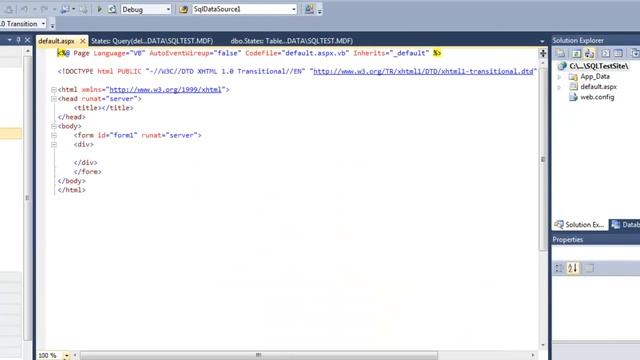Switch to the dbo.States: Table tab
Viewport: 640px width, 360px height.
tap(291, 41)
